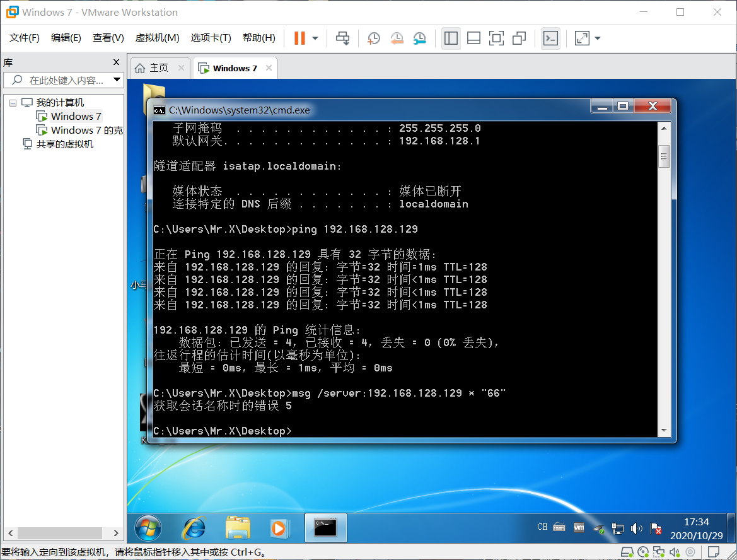Revert virtual machine to previous snapshot

point(397,38)
